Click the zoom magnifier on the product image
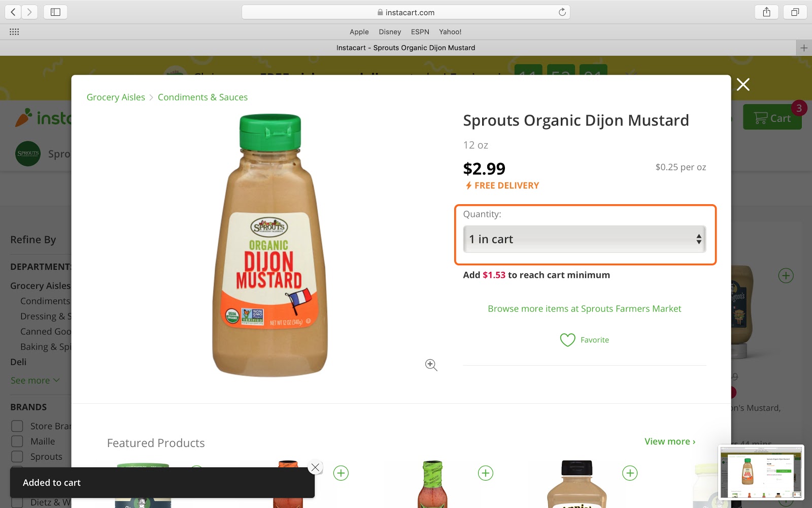This screenshot has width=812, height=508. 431,365
